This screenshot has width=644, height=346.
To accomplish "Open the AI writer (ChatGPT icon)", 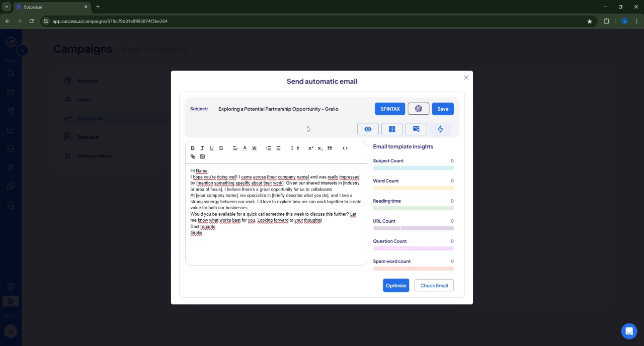I will point(419,109).
